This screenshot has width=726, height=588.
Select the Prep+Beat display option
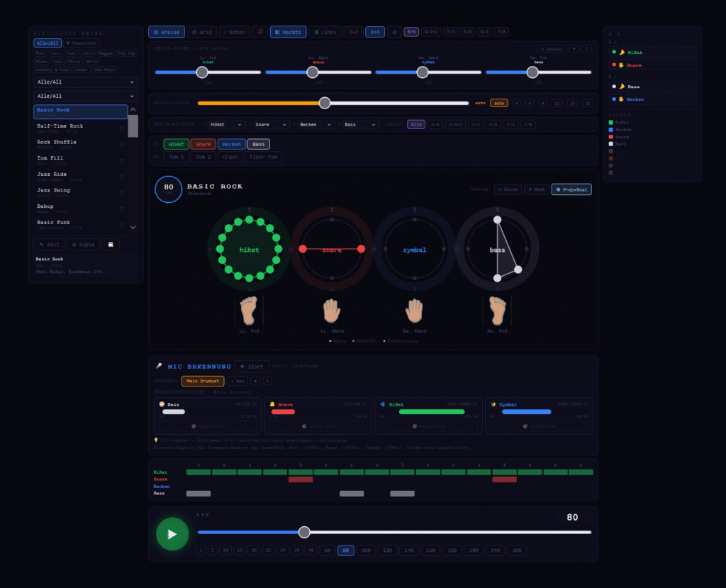[x=571, y=189]
